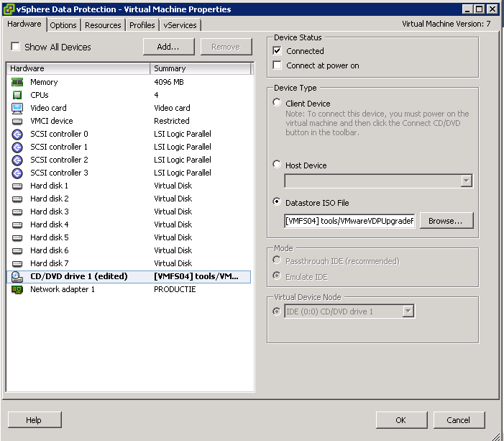This screenshot has width=504, height=441.
Task: Click the Add... button
Action: click(168, 47)
